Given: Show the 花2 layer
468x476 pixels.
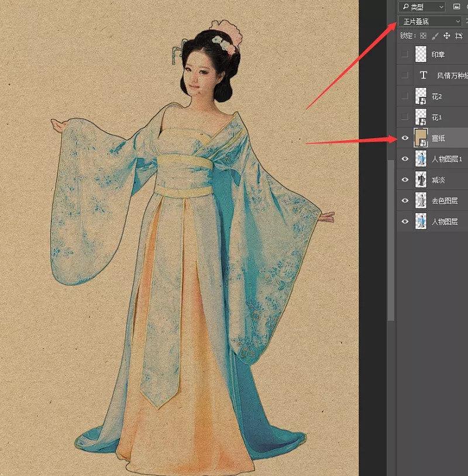Looking at the screenshot, I should (405, 96).
